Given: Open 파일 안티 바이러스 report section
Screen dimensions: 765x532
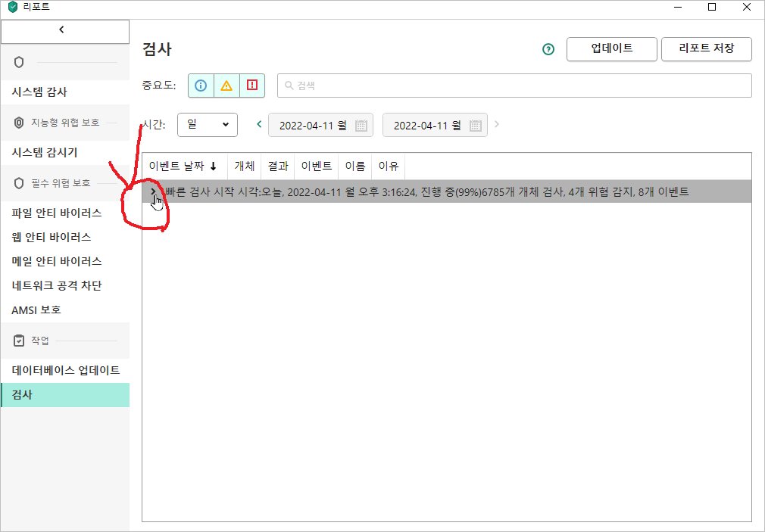Looking at the screenshot, I should pyautogui.click(x=56, y=213).
